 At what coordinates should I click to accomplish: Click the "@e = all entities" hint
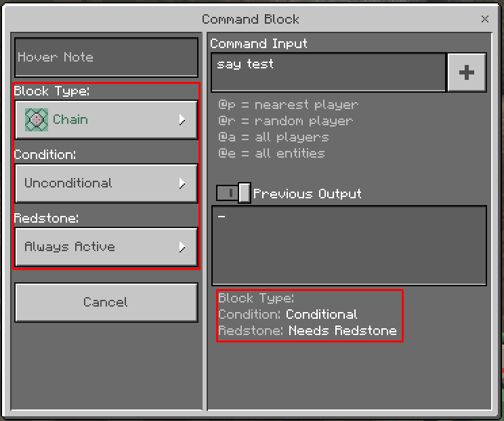pyautogui.click(x=271, y=154)
